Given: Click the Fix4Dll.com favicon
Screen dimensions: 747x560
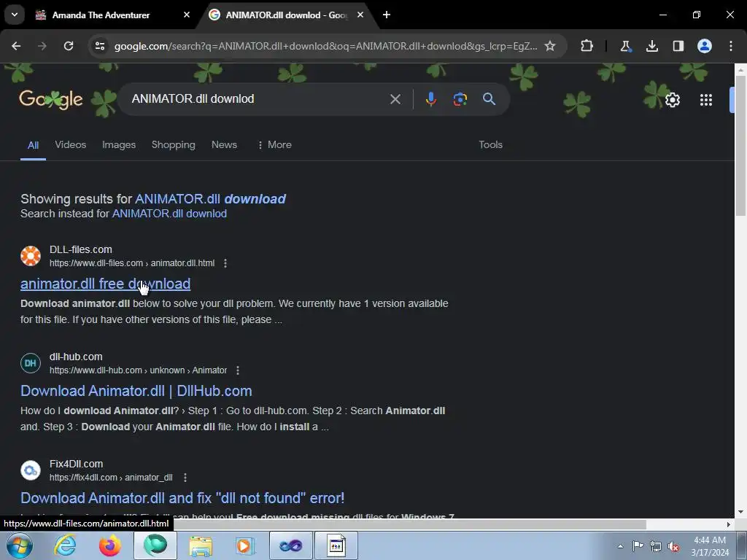Looking at the screenshot, I should [31, 470].
